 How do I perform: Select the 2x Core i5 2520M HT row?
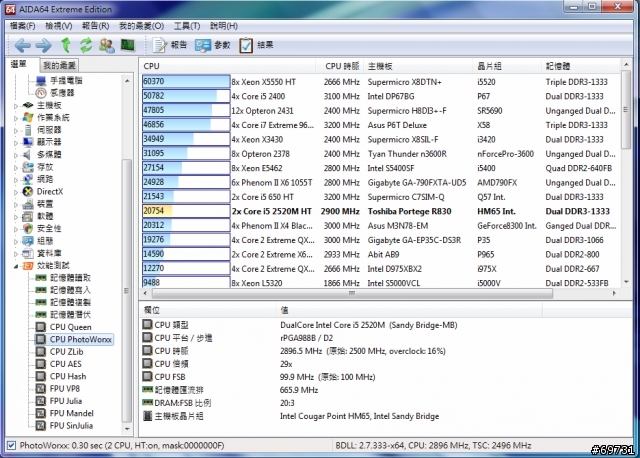[x=380, y=211]
